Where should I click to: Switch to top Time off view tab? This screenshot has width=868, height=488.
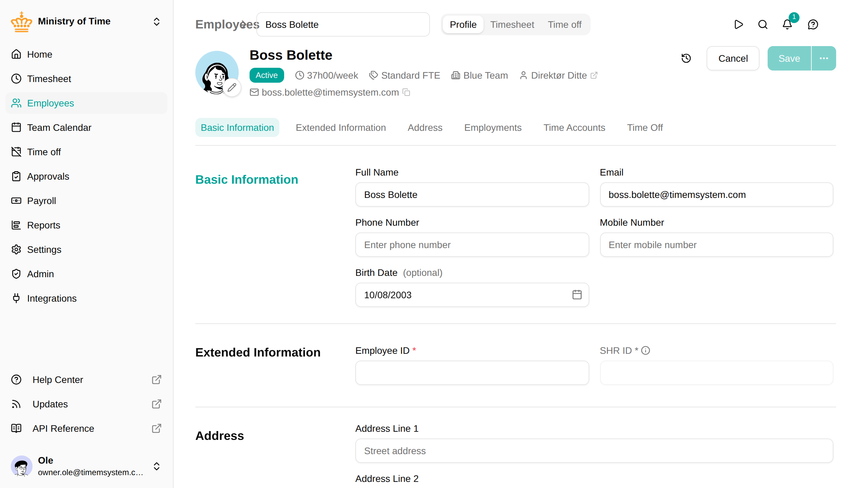(565, 24)
